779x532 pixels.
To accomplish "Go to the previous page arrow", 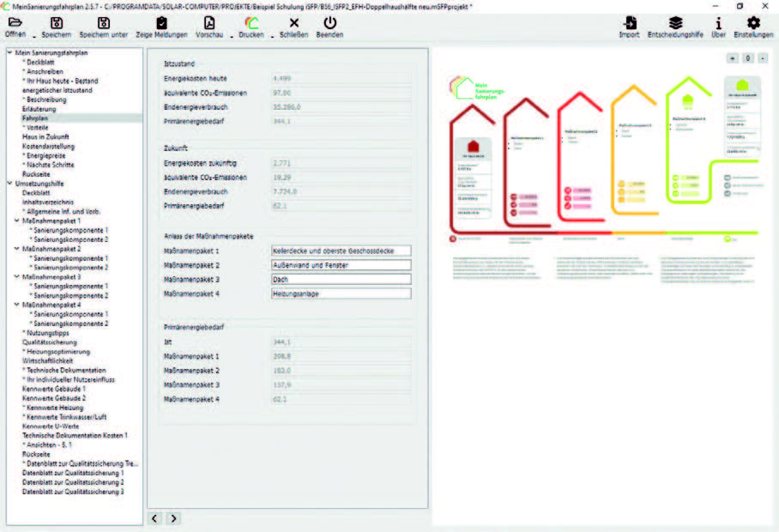I will (x=154, y=518).
